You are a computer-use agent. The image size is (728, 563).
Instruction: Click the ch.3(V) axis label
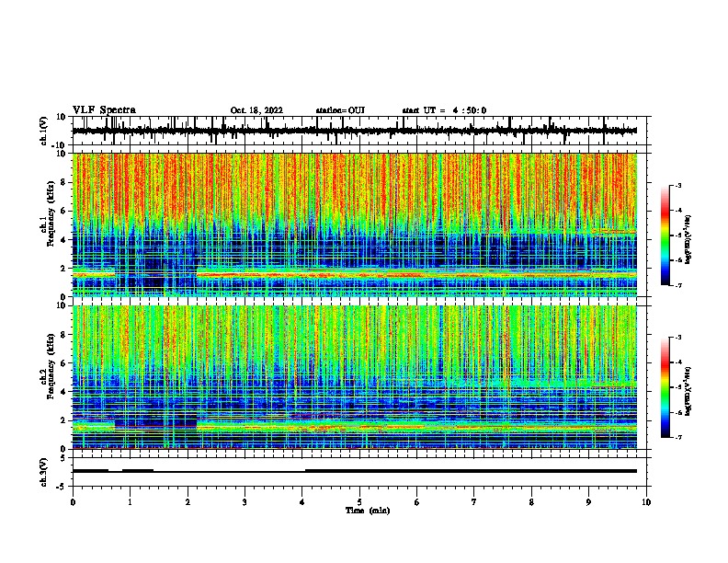(x=44, y=472)
